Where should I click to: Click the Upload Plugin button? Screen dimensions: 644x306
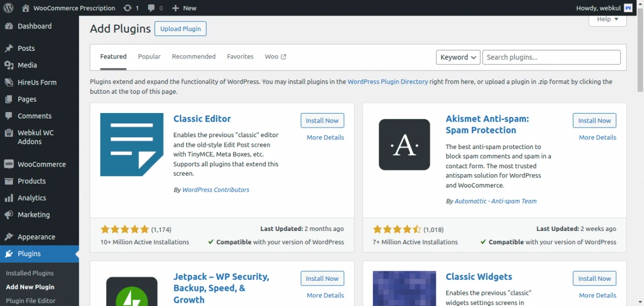[180, 29]
